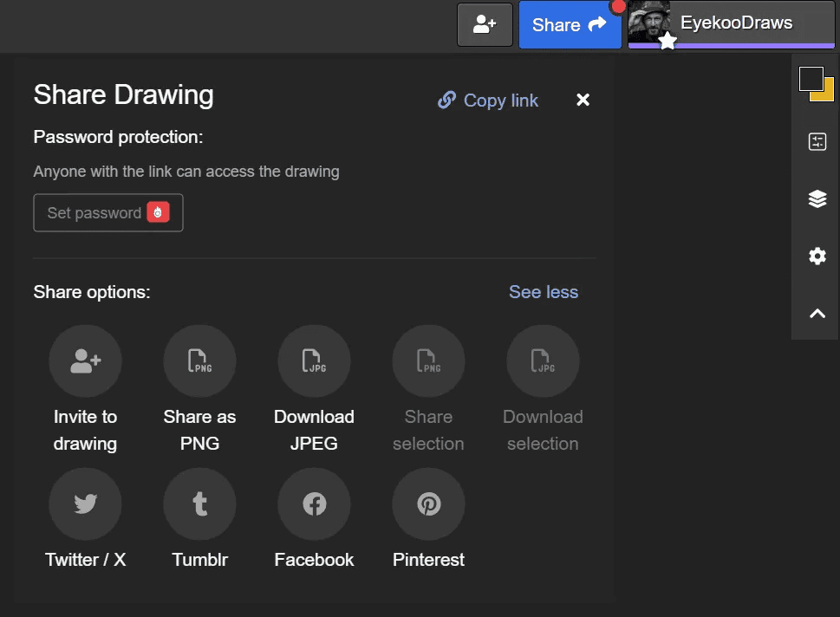Open the layers panel icon
Screen dimensions: 840x617
[x=817, y=199]
